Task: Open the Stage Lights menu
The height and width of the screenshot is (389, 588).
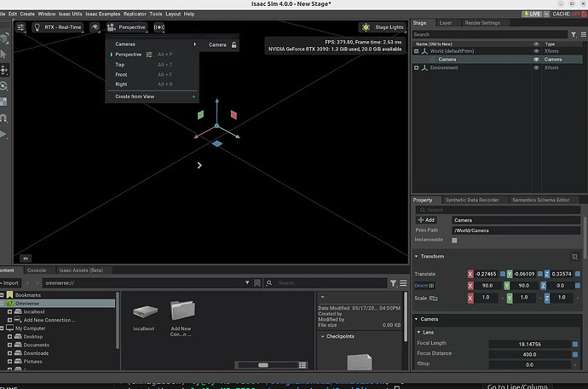Action: click(x=383, y=27)
